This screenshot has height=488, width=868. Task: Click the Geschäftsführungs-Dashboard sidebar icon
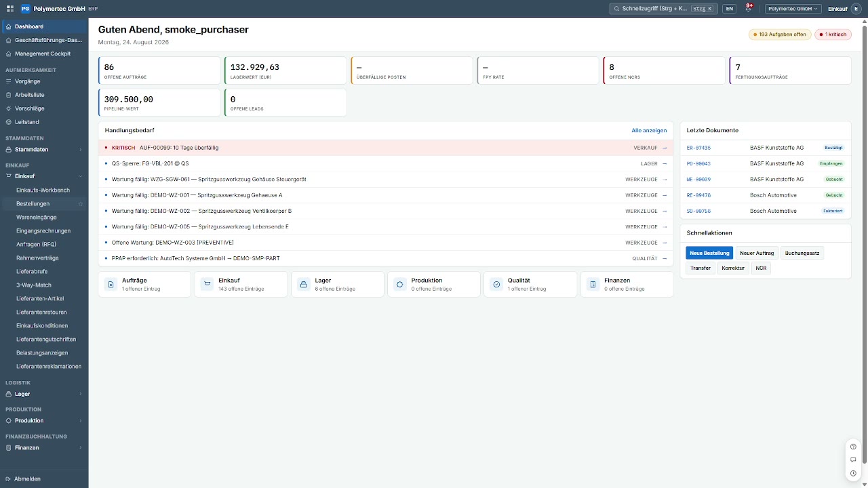click(x=8, y=40)
